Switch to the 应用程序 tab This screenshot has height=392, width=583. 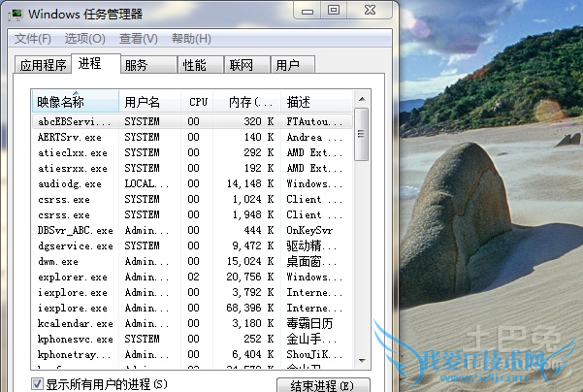tap(43, 65)
